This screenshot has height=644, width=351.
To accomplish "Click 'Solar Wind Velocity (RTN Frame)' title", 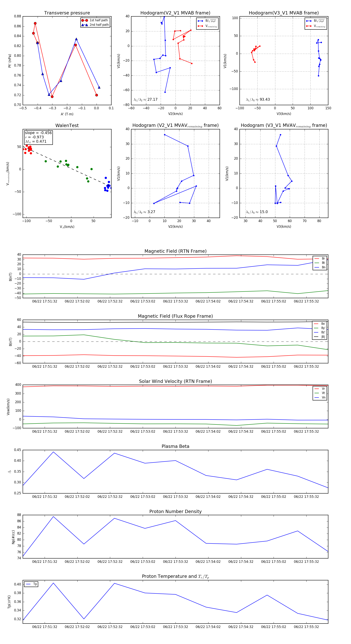I will tap(175, 381).
